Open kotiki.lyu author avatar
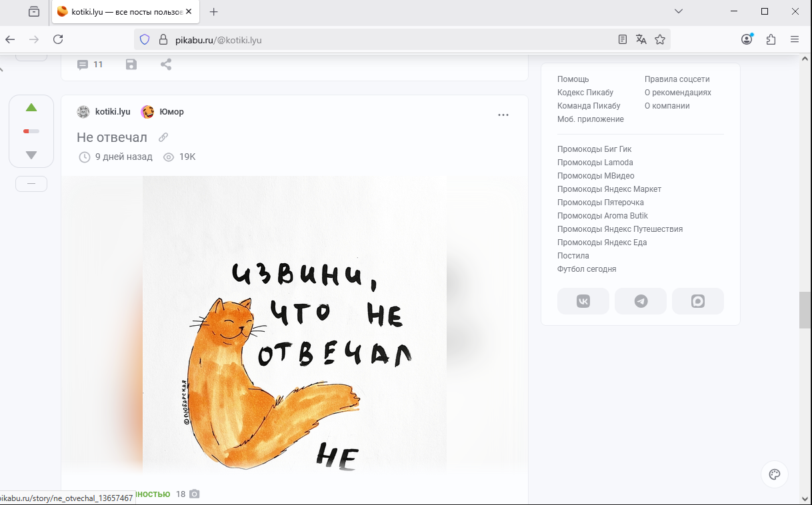 (x=83, y=112)
